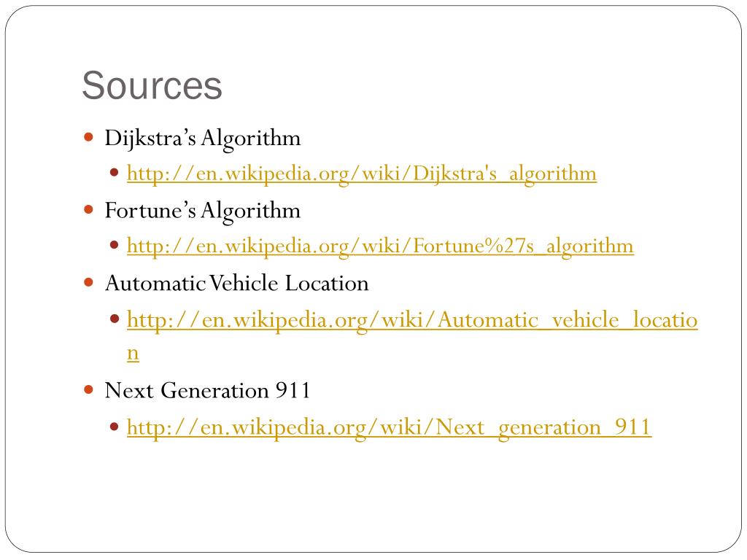This screenshot has width=747, height=560.
Task: Click orange bullet beside Next Generation 911
Action: pyautogui.click(x=88, y=390)
